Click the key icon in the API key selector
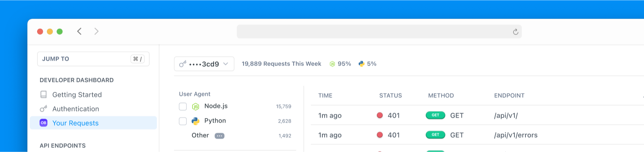Screen dimensions: 644x152 click(183, 64)
